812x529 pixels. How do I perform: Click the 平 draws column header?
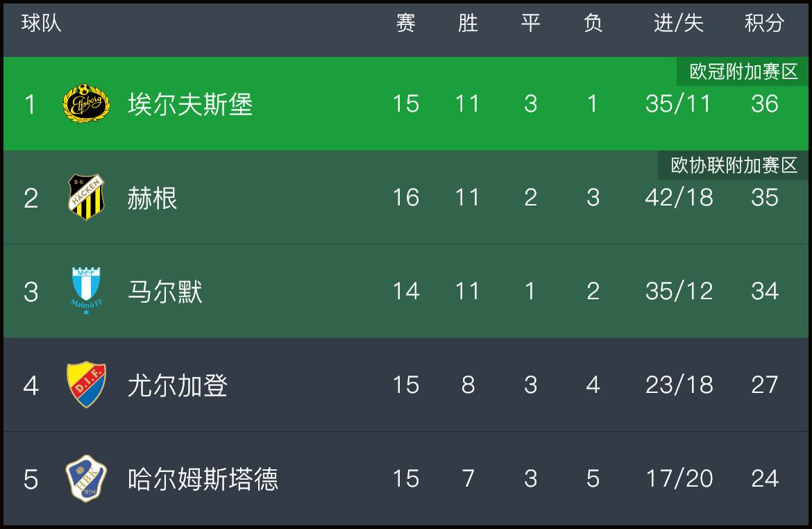[x=530, y=23]
